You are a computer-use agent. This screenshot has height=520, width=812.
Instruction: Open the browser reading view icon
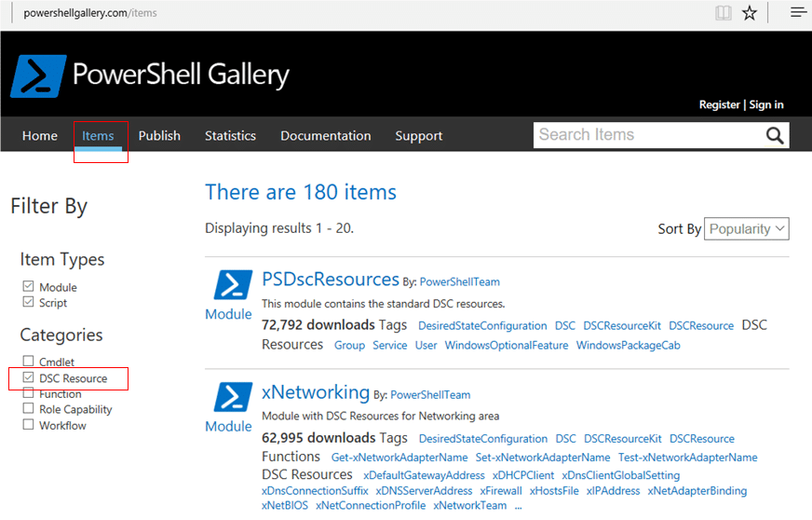click(723, 13)
